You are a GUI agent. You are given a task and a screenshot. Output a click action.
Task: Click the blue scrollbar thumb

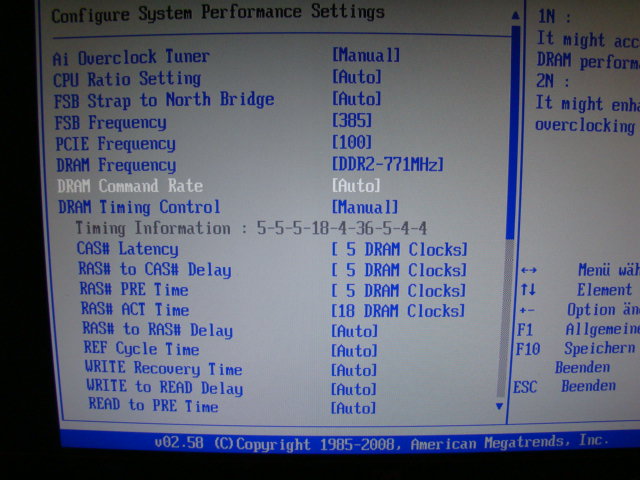click(x=513, y=133)
